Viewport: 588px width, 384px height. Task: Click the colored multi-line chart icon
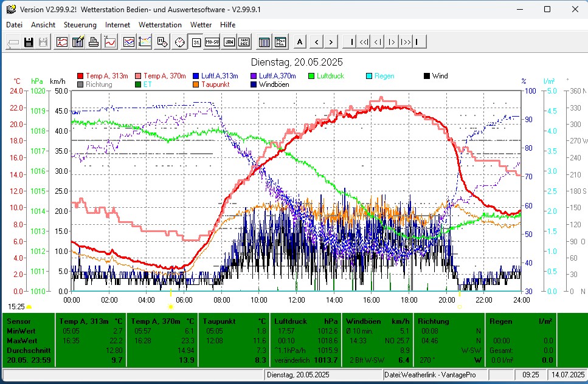(144, 42)
